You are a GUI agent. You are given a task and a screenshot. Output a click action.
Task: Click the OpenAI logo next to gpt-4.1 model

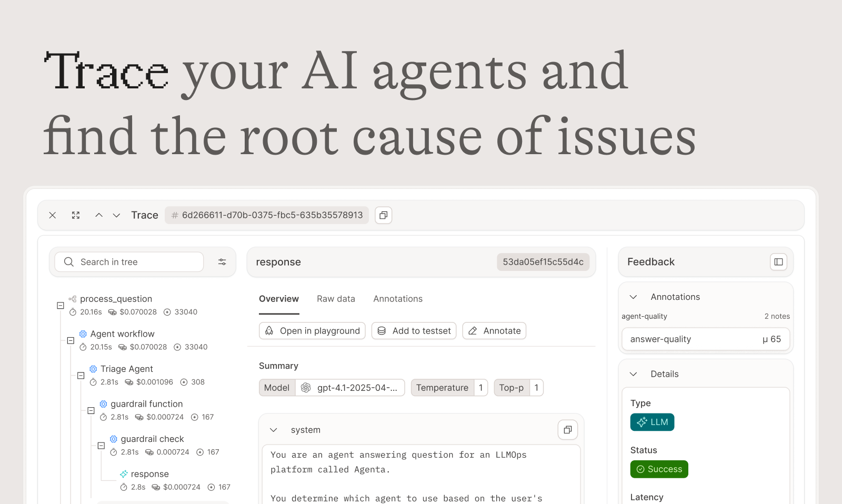pos(306,388)
